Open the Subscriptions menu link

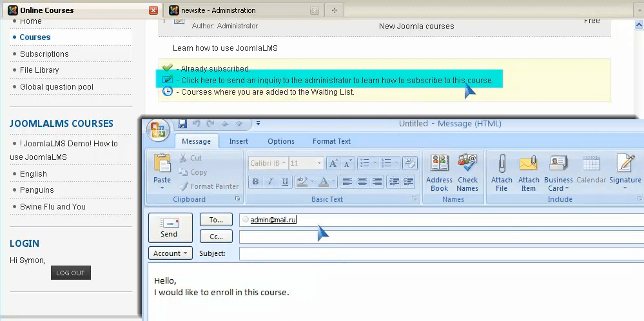click(x=44, y=53)
